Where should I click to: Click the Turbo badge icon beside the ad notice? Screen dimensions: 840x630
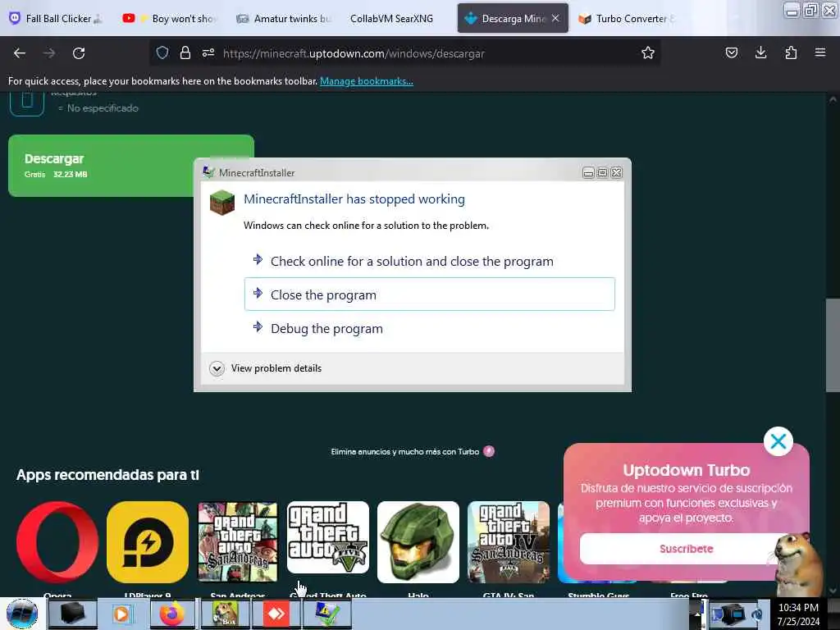(x=489, y=451)
